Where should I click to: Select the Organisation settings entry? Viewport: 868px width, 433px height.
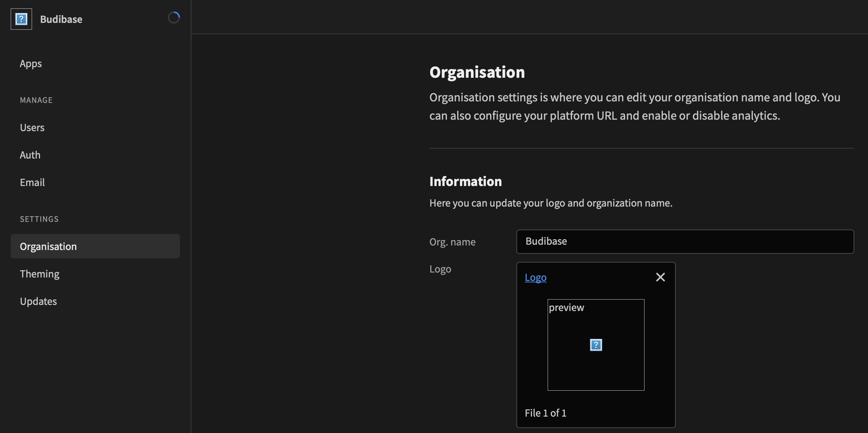(48, 246)
